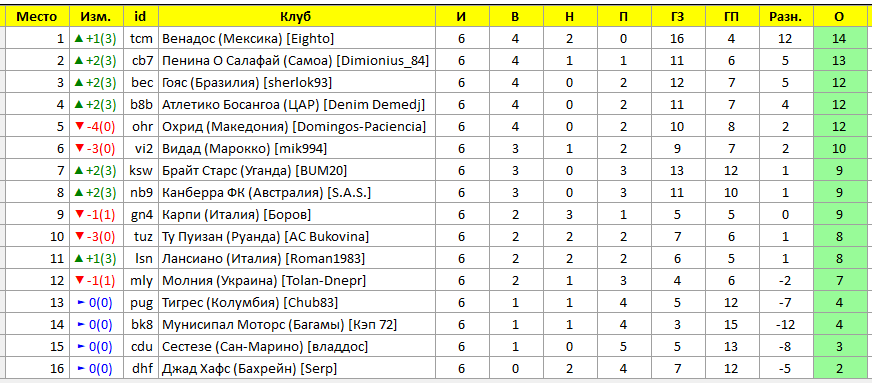Image resolution: width=872 pixels, height=383 pixels.
Task: Select the id cell cb7
Action: tap(141, 61)
